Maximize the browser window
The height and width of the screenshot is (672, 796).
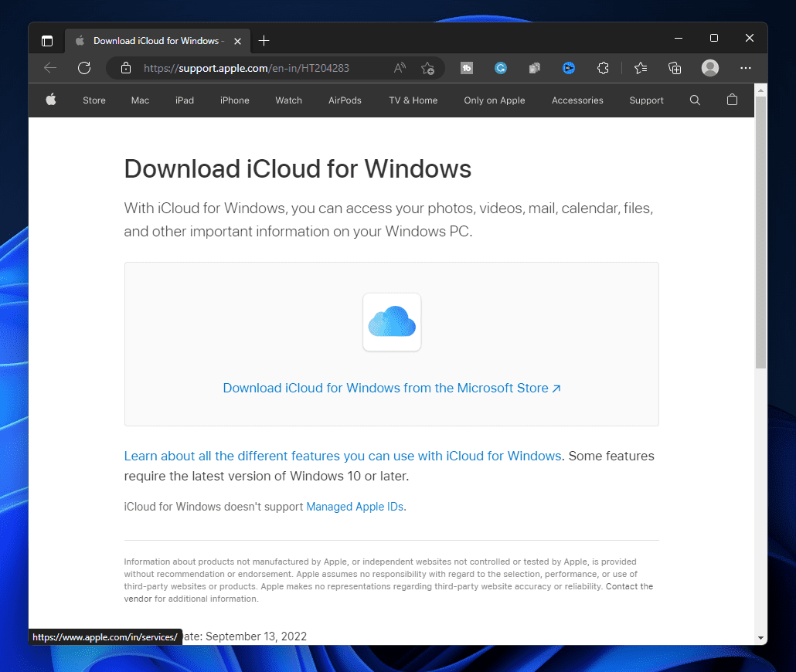[x=714, y=38]
